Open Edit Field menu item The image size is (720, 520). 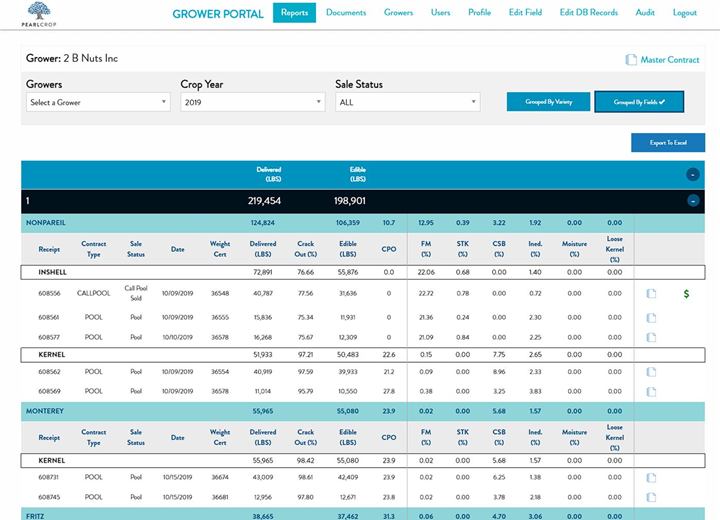(525, 12)
